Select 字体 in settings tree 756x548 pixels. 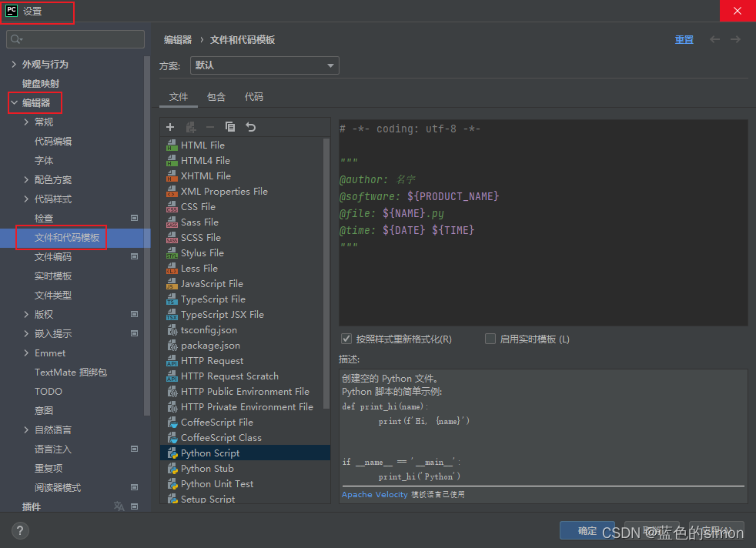click(x=44, y=161)
